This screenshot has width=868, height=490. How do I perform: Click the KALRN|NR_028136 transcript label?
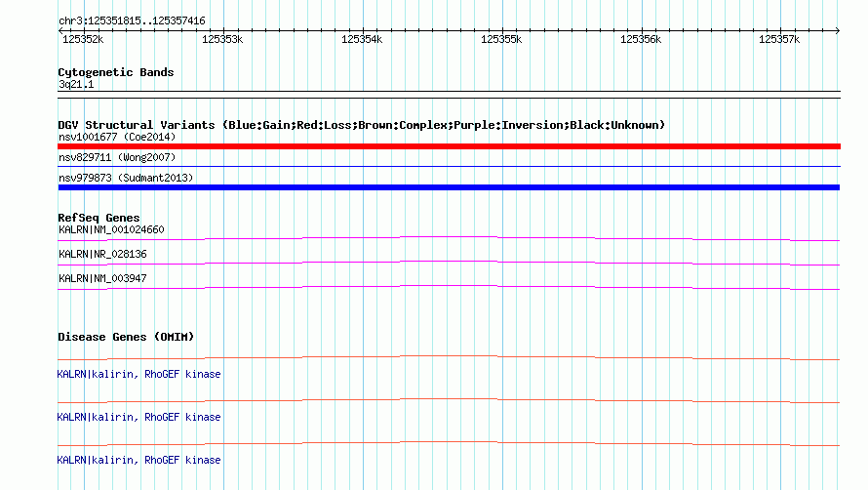pyautogui.click(x=103, y=254)
